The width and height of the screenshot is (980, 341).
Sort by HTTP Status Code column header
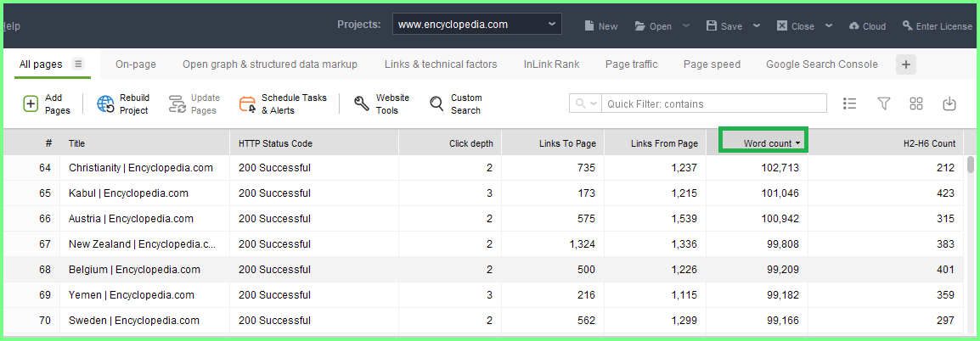(314, 143)
